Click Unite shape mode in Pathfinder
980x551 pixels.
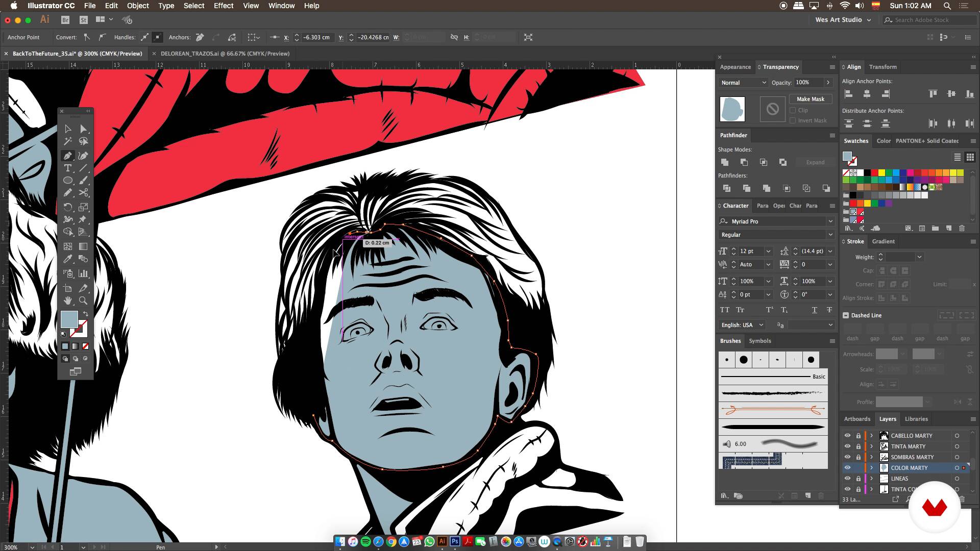pos(725,162)
